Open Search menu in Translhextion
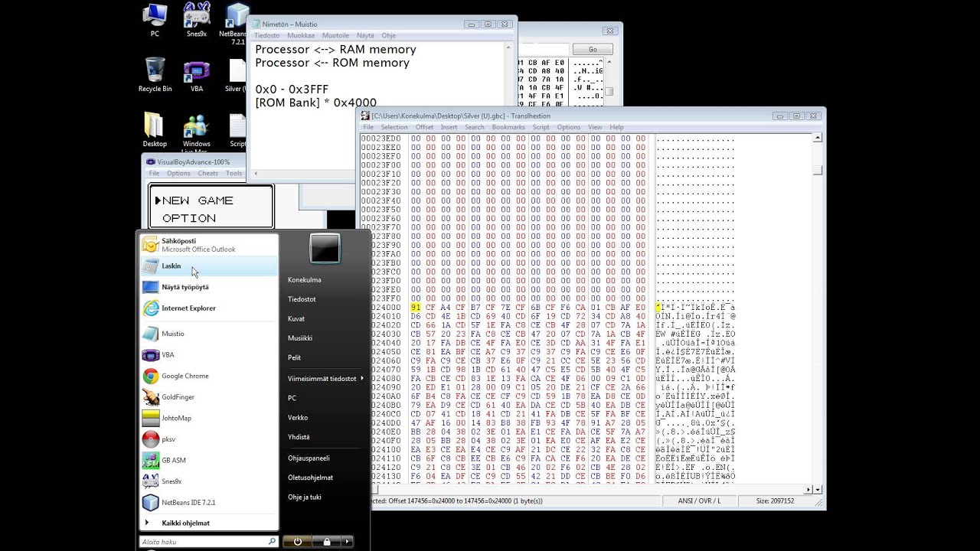The image size is (980, 551). click(475, 127)
